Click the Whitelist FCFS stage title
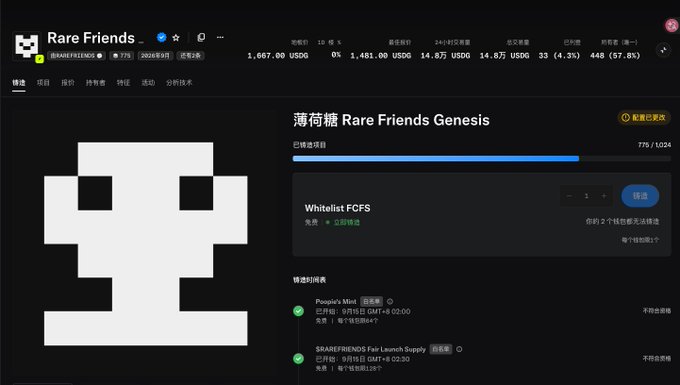 click(x=337, y=208)
